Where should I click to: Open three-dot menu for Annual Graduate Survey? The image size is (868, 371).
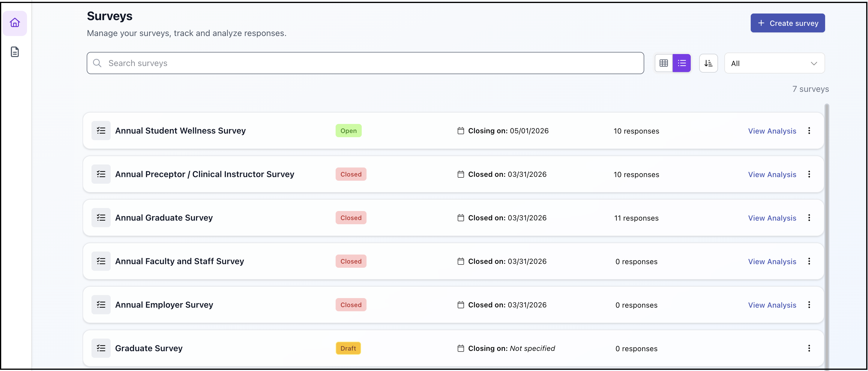(809, 218)
